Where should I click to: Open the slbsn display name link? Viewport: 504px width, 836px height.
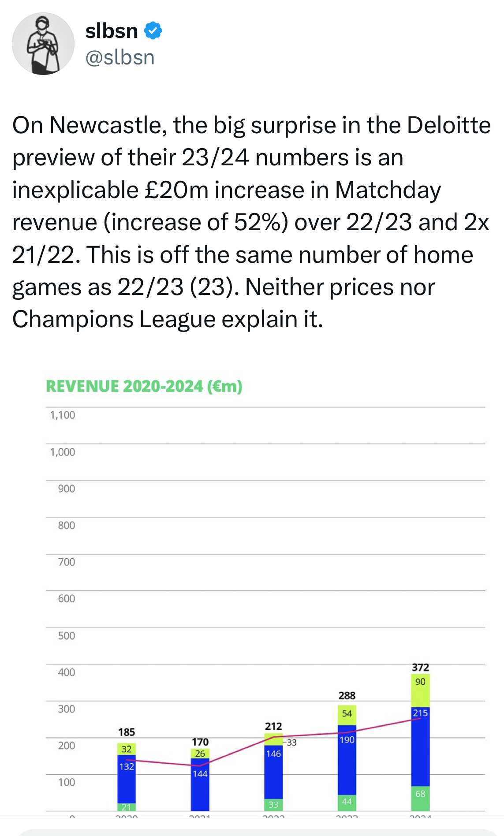coord(112,31)
